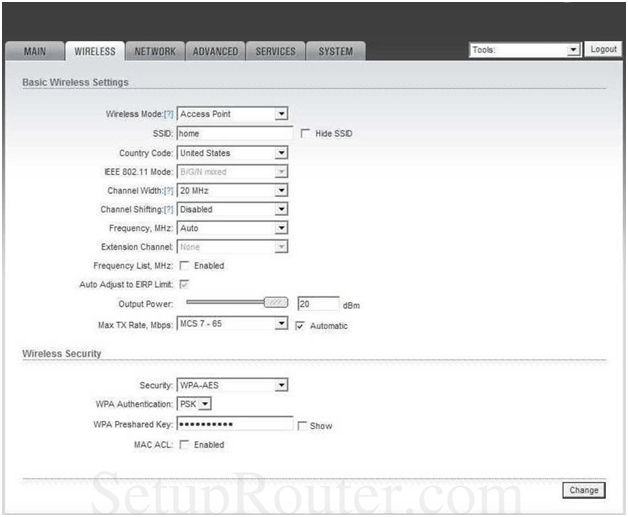Open Channel Shifting help [?] link

click(169, 209)
